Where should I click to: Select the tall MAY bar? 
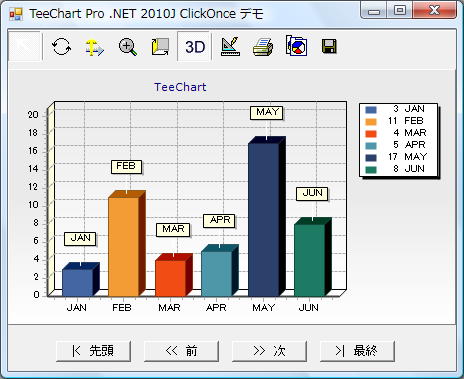click(x=263, y=220)
